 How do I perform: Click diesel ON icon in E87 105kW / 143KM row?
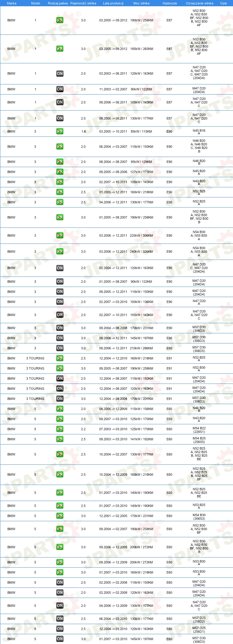(60, 102)
